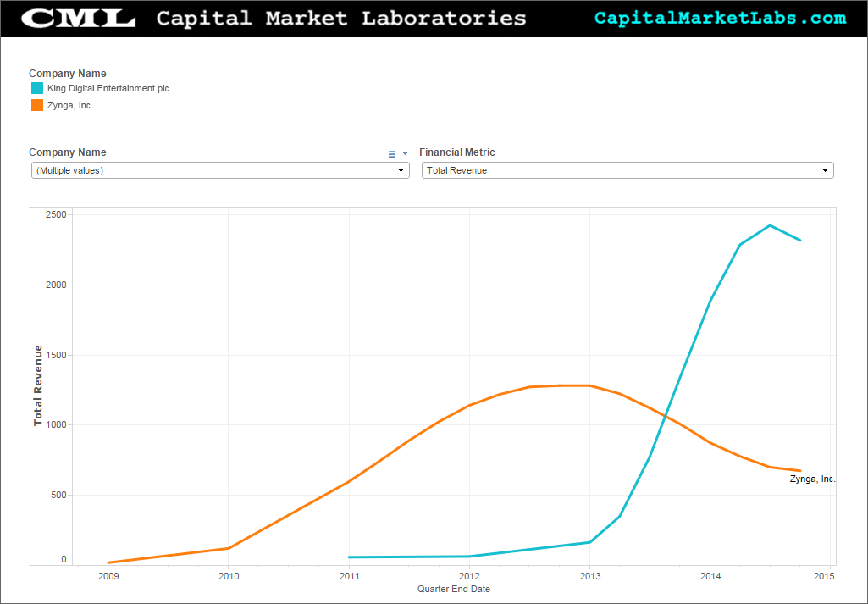Open the Company Name (Multiple values) dropdown
The width and height of the screenshot is (868, 604).
[x=220, y=170]
